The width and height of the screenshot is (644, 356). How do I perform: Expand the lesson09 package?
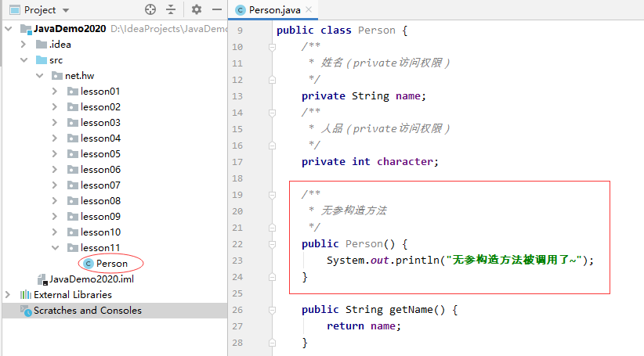pos(55,217)
